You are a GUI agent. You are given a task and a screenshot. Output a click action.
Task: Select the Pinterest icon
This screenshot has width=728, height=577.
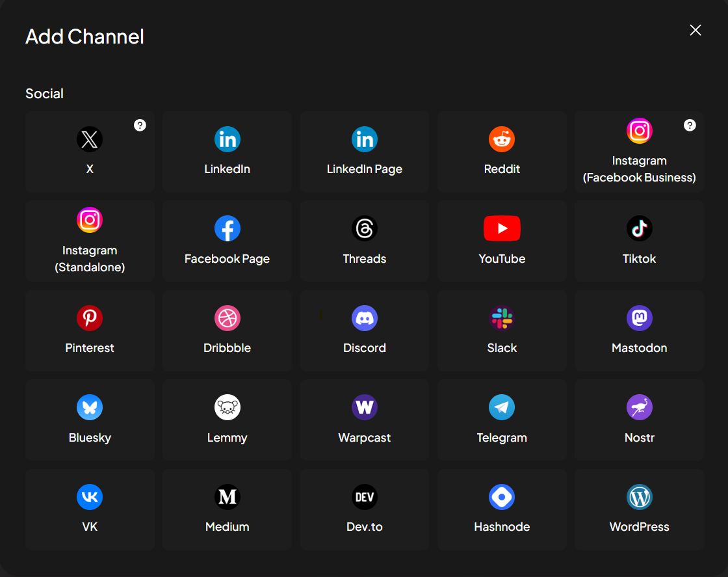90,318
